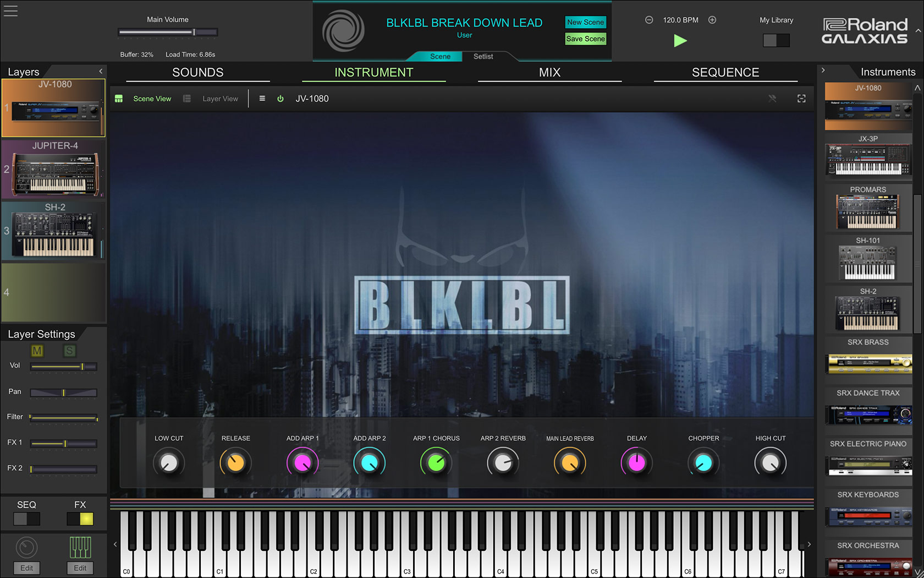924x578 pixels.
Task: Toggle the SEQ switch
Action: click(x=26, y=519)
